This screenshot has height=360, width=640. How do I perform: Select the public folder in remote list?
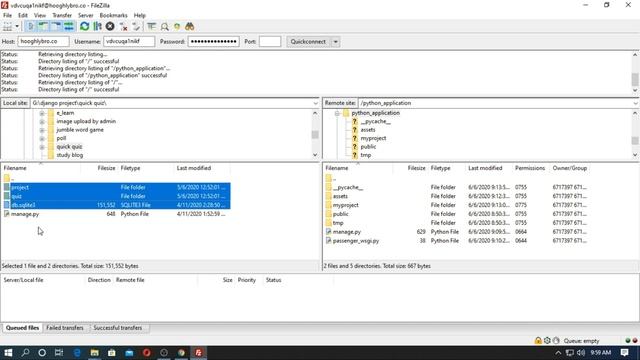point(457,214)
